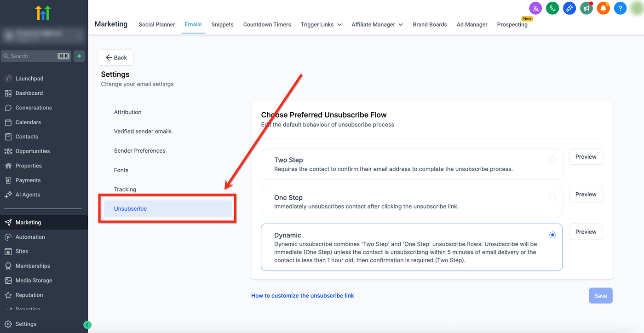Click the blue help question mark icon

[x=620, y=8]
